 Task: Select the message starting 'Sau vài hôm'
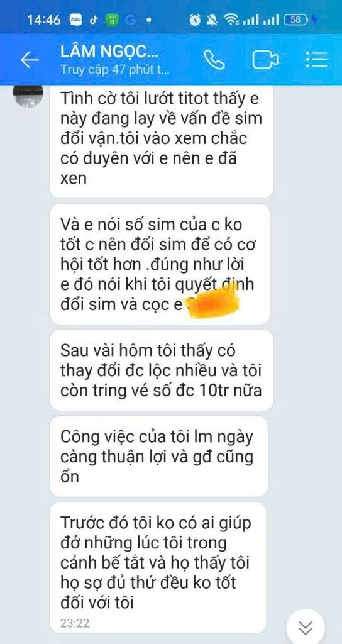(x=162, y=370)
